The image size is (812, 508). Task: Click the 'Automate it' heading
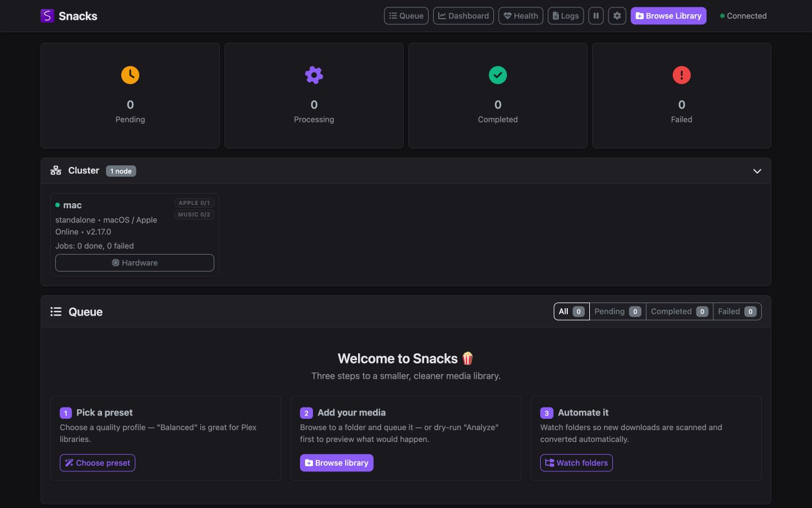[583, 413]
